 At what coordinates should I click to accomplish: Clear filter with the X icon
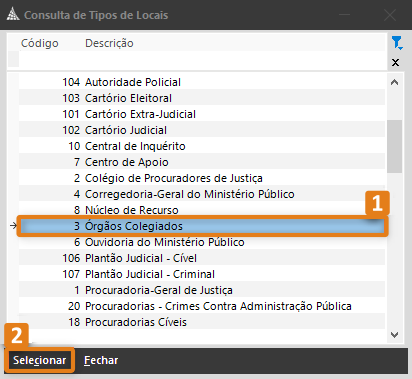pyautogui.click(x=395, y=62)
